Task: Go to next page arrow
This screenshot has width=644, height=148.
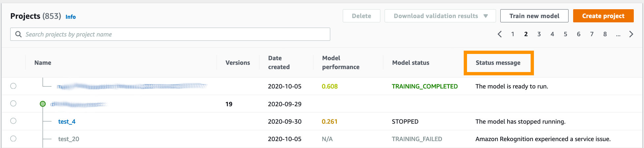Action: pyautogui.click(x=631, y=34)
